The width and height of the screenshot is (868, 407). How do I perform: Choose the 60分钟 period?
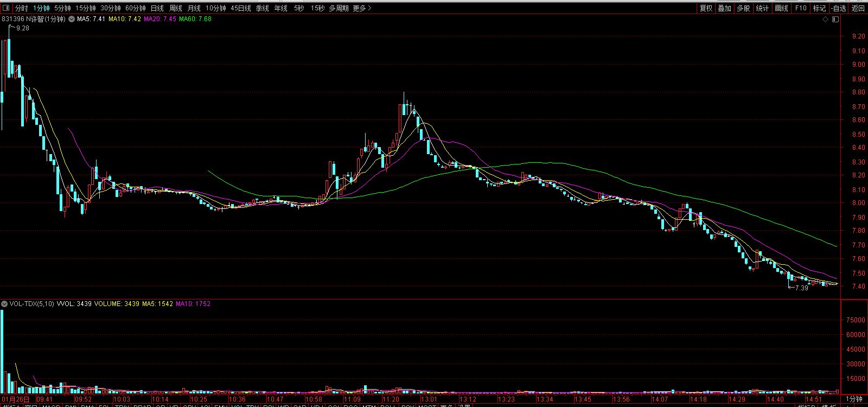point(135,8)
